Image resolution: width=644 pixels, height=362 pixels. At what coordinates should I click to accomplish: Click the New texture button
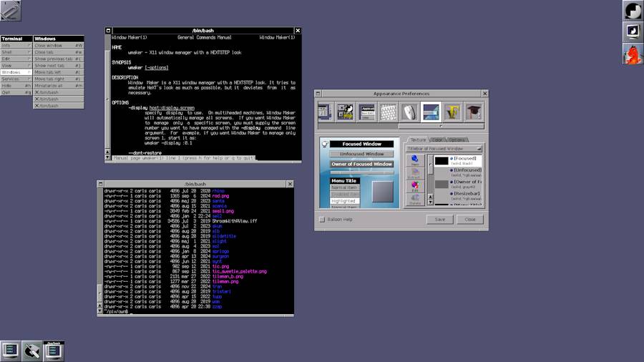pos(415,160)
